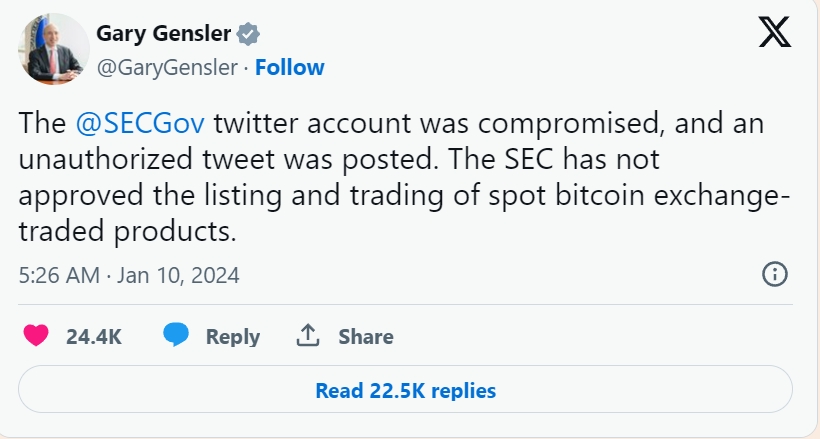This screenshot has width=820, height=439.
Task: Click the Reply text label
Action: 233,337
